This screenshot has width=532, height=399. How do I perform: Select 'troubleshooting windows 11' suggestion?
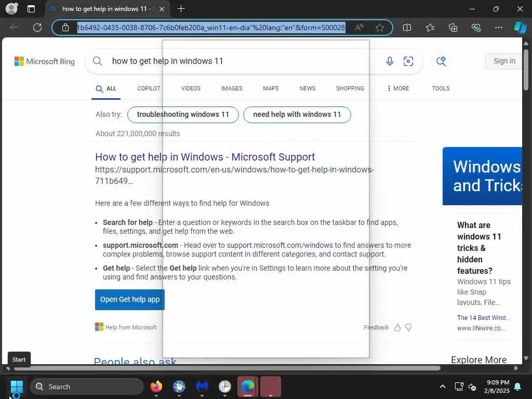(x=183, y=115)
